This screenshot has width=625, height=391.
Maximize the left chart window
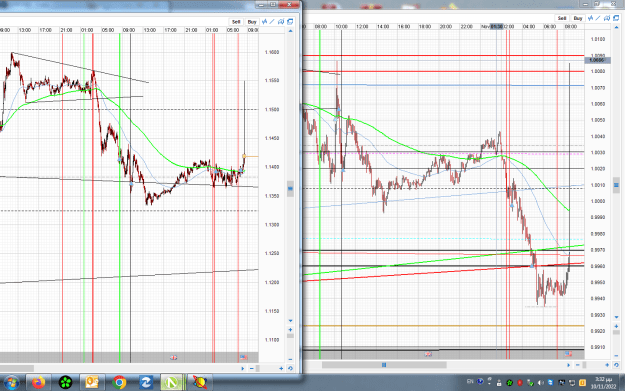(x=273, y=4)
